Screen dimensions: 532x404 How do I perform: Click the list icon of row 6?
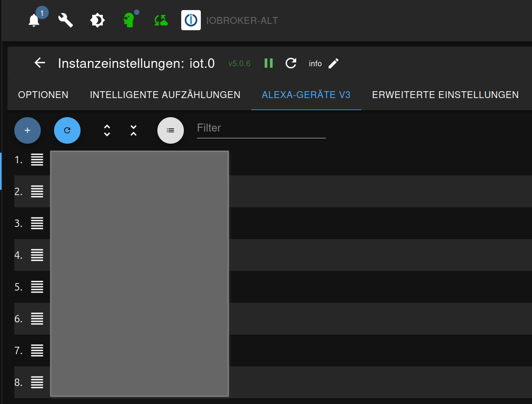click(37, 319)
